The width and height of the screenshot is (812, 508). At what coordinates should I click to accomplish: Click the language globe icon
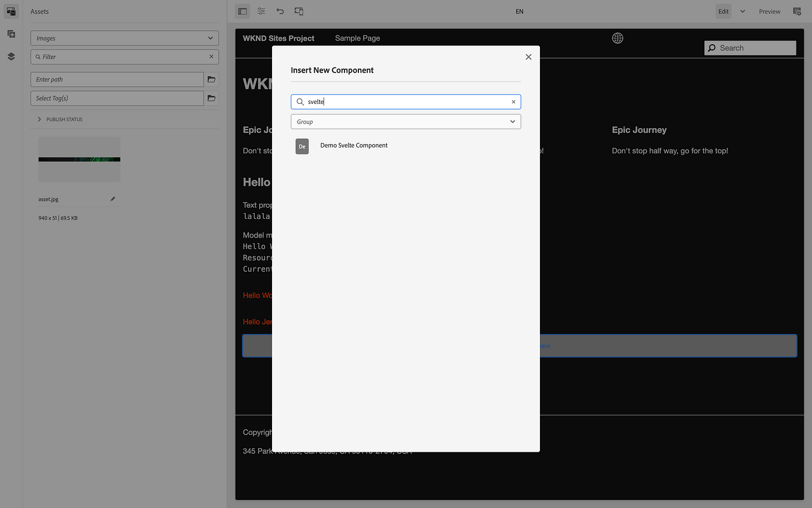618,38
